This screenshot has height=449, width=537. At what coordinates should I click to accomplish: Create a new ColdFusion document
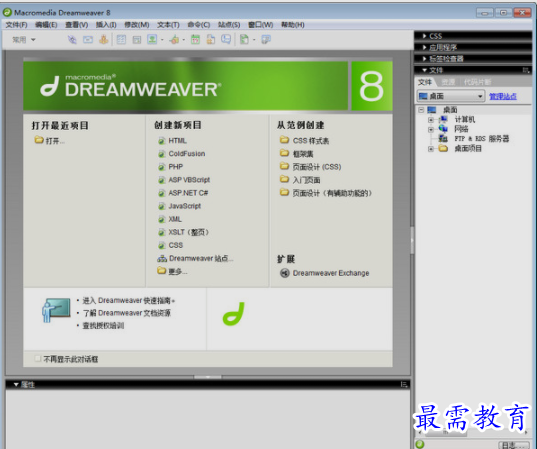point(187,154)
